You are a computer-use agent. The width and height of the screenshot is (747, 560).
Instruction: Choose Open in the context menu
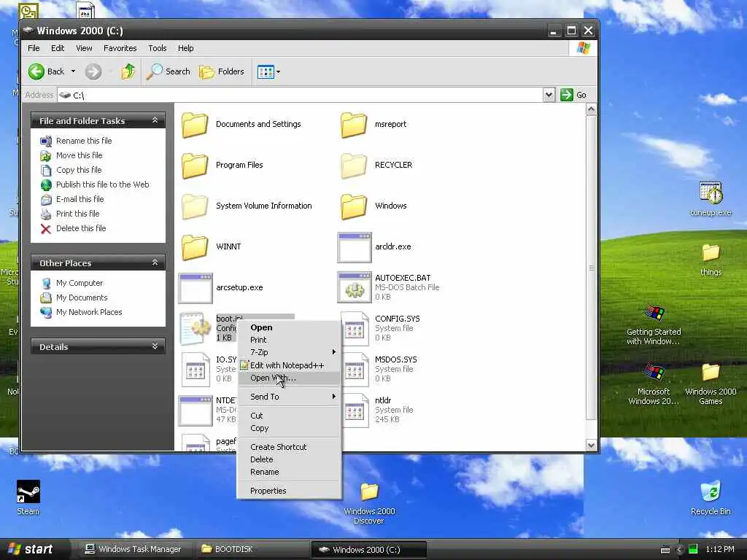289,327
